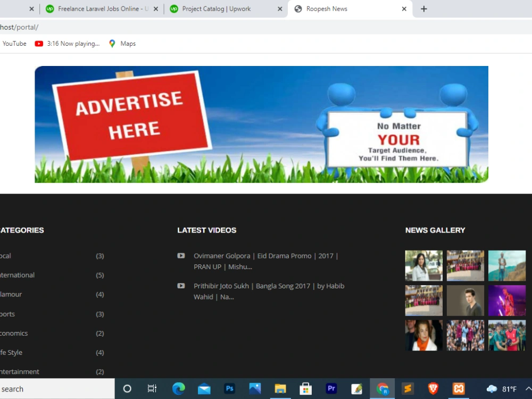Launch Photoshop from the taskbar
This screenshot has height=399, width=532.
tap(230, 388)
